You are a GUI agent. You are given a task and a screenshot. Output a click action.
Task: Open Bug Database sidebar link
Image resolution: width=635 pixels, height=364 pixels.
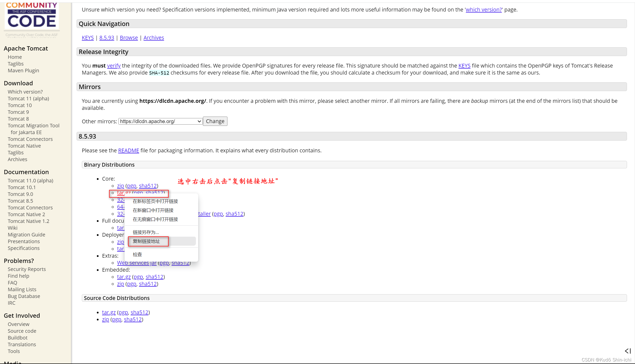pyautogui.click(x=24, y=296)
